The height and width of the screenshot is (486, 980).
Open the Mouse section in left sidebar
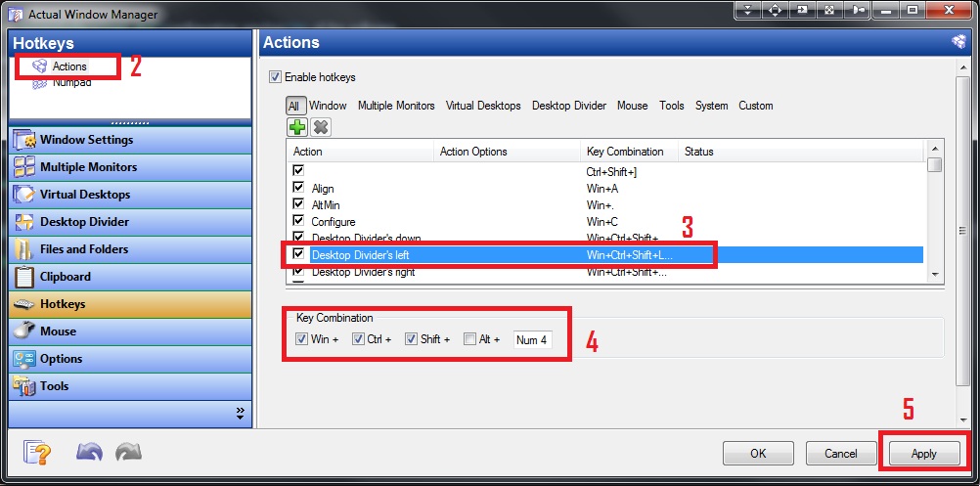[131, 331]
